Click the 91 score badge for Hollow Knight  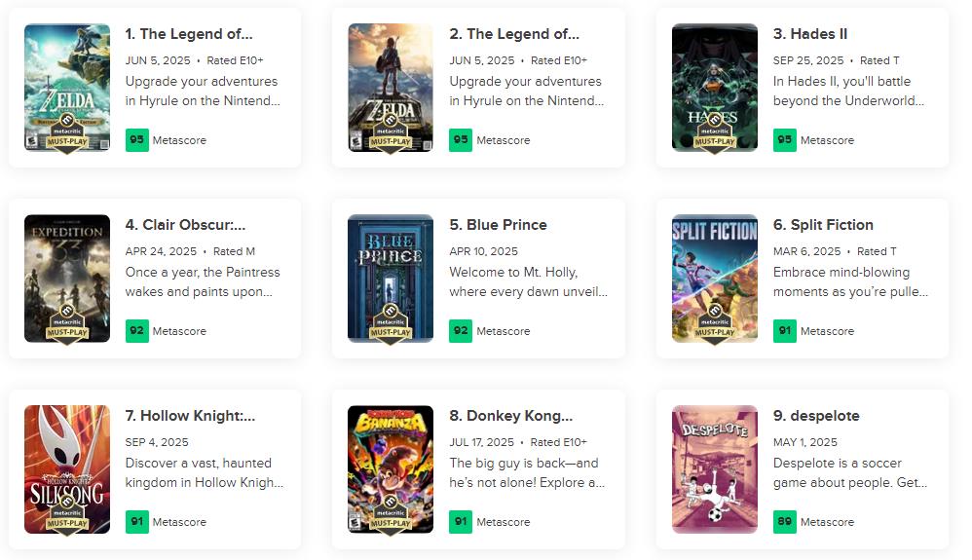pos(136,522)
